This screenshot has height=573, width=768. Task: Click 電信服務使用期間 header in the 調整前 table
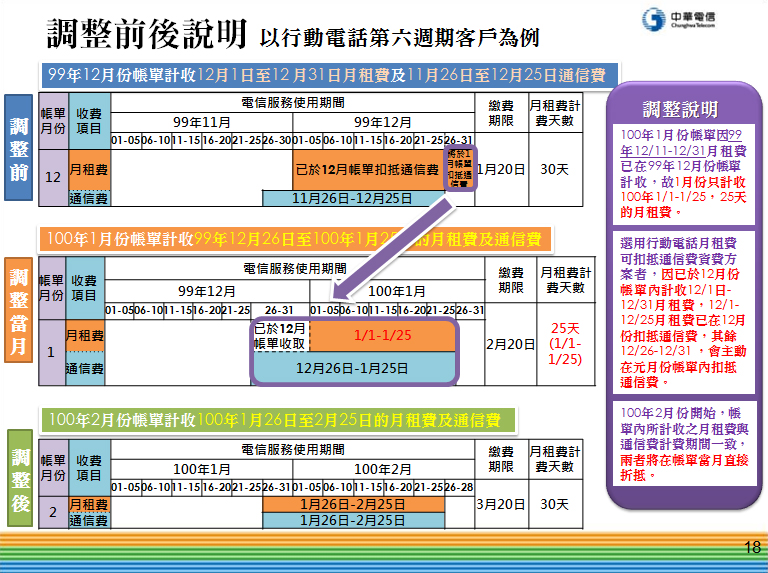(293, 102)
